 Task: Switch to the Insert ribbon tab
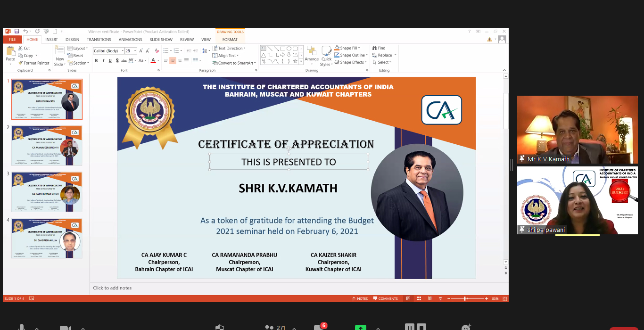pyautogui.click(x=51, y=40)
